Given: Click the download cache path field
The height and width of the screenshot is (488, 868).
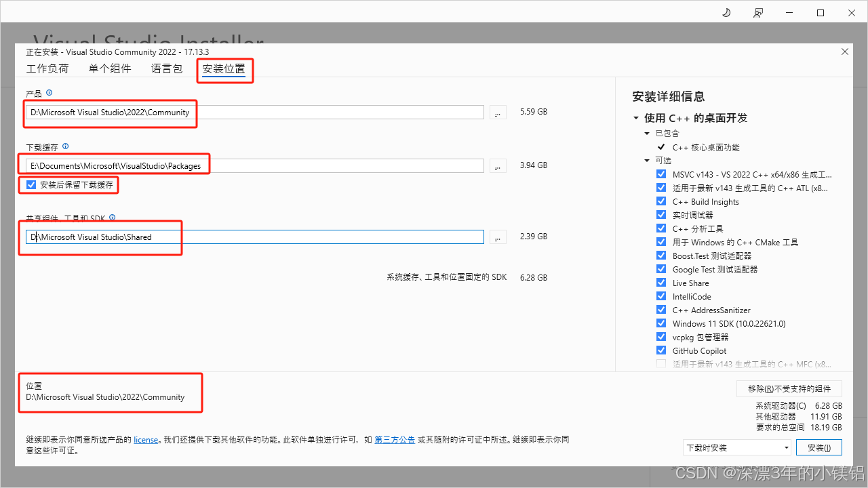Looking at the screenshot, I should tap(255, 165).
